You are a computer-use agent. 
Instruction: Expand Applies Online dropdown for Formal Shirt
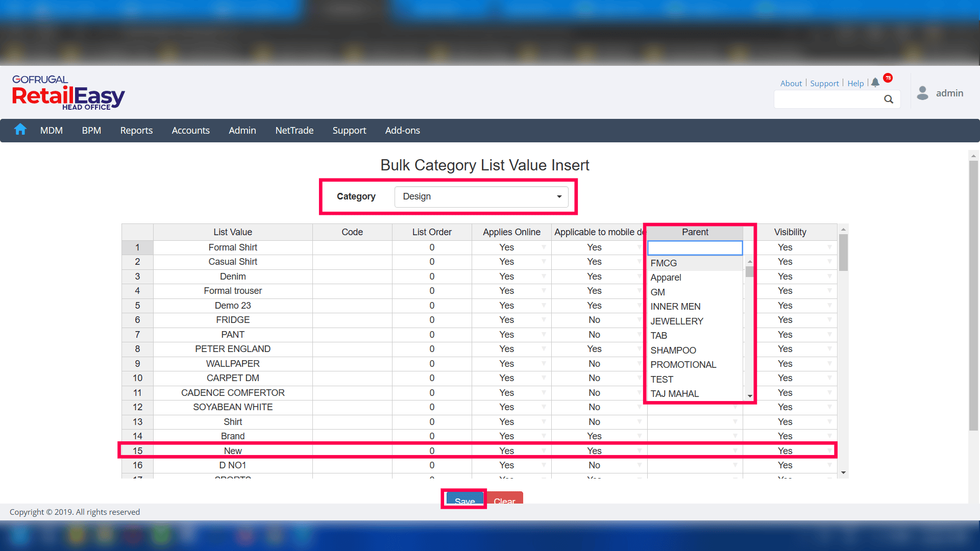pyautogui.click(x=544, y=247)
